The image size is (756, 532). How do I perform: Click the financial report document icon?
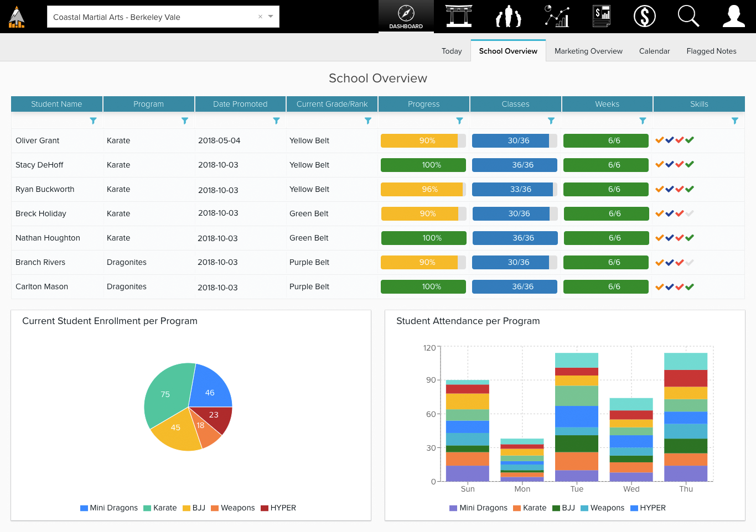coord(601,16)
